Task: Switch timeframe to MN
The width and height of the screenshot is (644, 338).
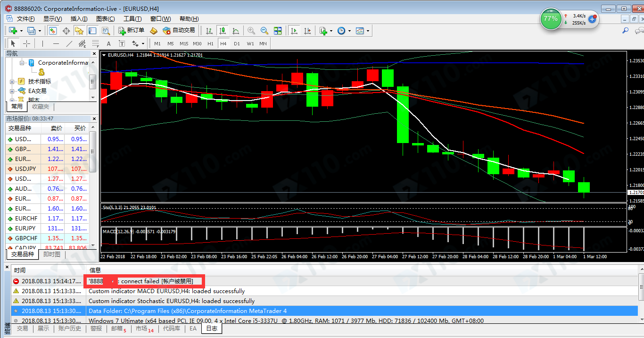Action: coord(263,43)
